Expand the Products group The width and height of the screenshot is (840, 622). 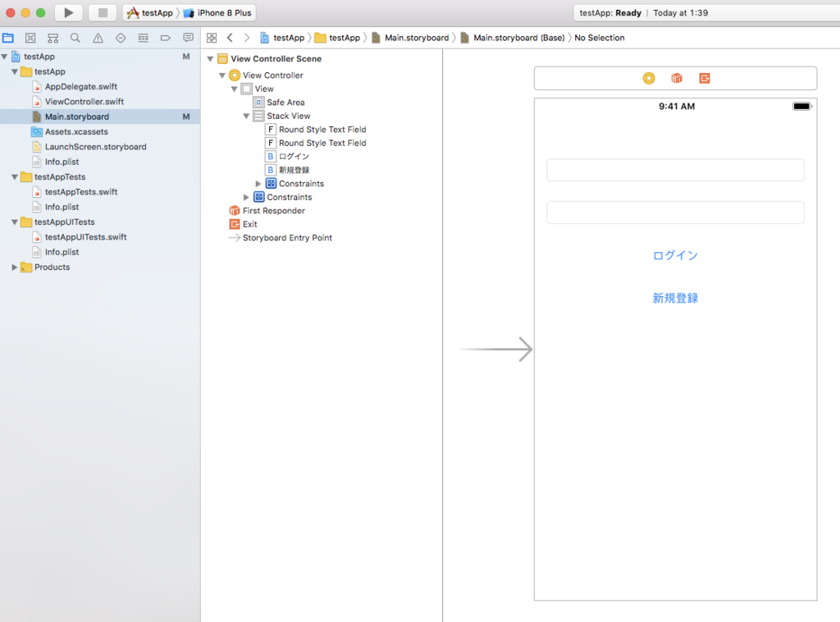click(15, 267)
